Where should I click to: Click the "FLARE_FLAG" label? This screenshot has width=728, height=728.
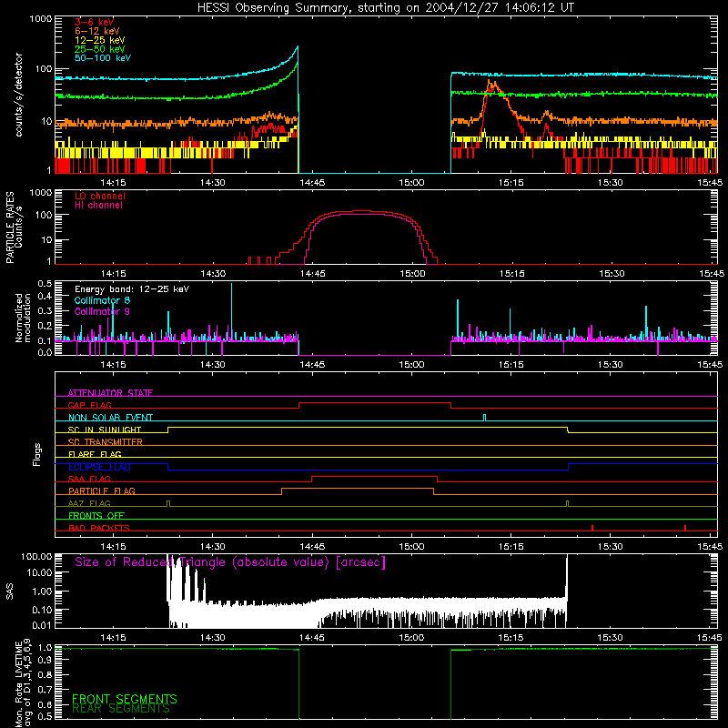[x=95, y=454]
